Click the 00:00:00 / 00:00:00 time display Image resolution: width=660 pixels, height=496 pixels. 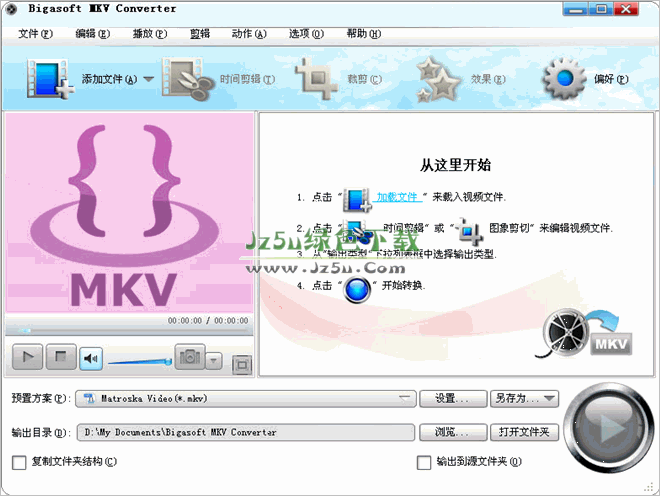(208, 320)
